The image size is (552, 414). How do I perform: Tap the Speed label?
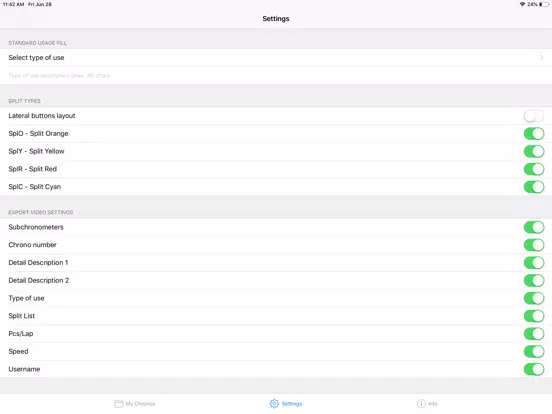pyautogui.click(x=18, y=351)
